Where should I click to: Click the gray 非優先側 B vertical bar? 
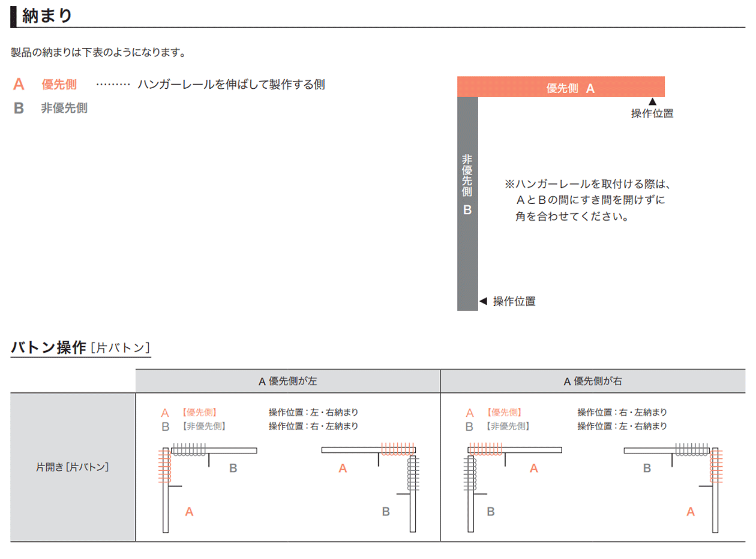click(467, 204)
